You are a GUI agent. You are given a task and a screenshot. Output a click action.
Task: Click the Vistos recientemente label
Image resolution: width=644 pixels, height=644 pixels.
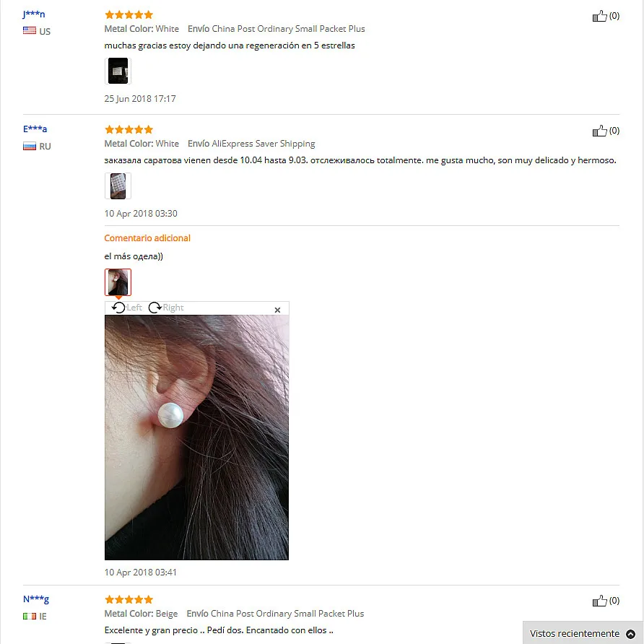pos(575,634)
